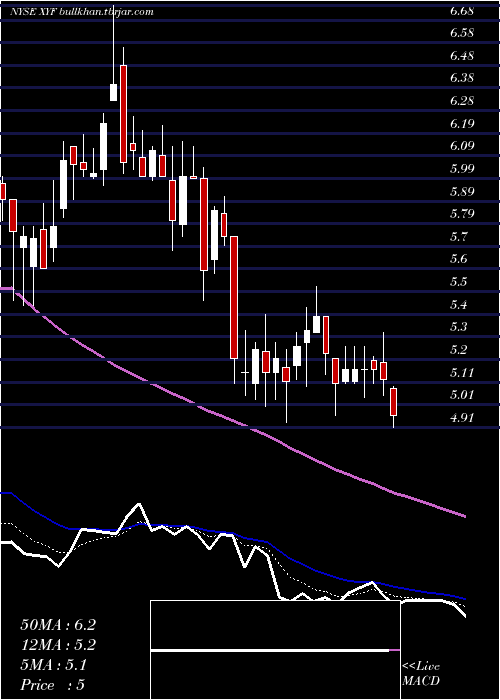The width and height of the screenshot is (500, 700).
Task: Click the 5.3 price label
Action: [458, 327]
